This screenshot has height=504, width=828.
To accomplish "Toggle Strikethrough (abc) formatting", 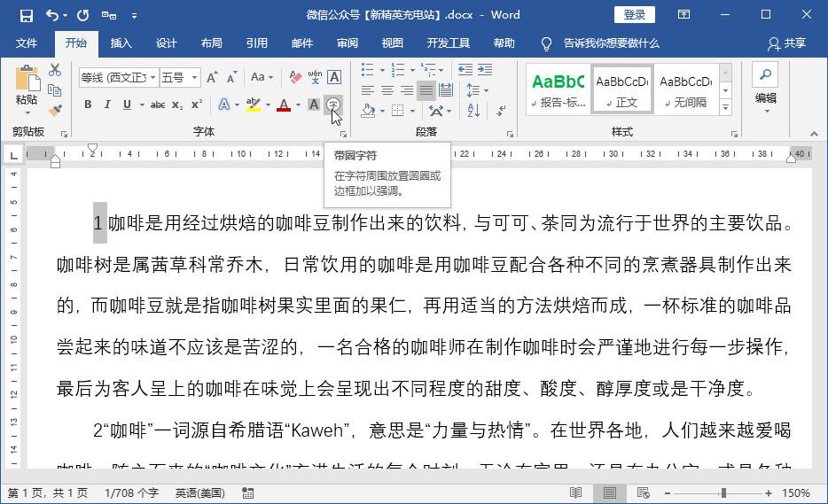I will [x=158, y=105].
